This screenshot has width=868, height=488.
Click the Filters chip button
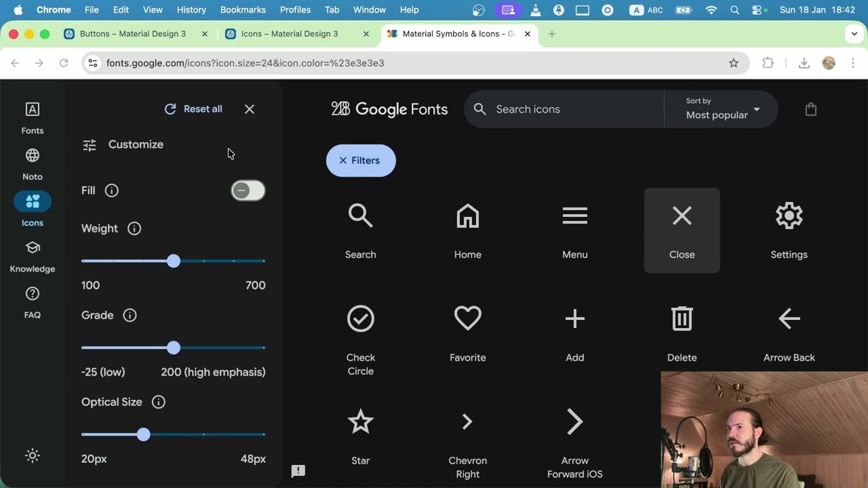point(361,161)
